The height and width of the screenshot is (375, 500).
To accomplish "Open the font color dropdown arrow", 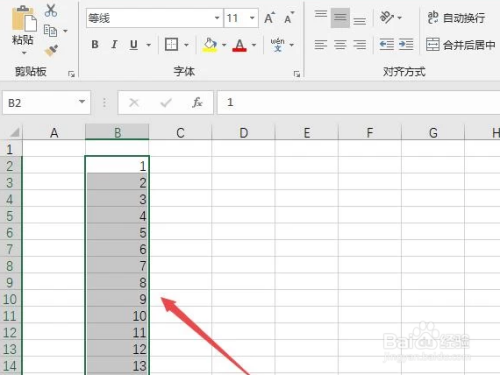I will tap(254, 45).
